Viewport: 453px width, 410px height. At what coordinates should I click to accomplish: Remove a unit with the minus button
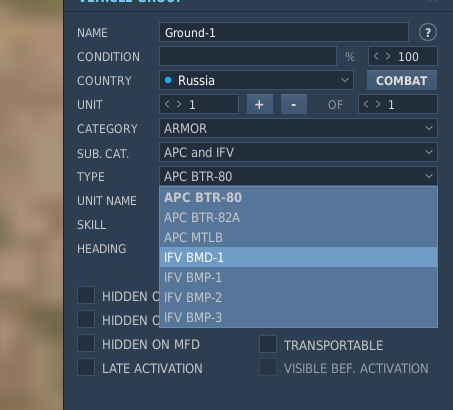pyautogui.click(x=294, y=104)
